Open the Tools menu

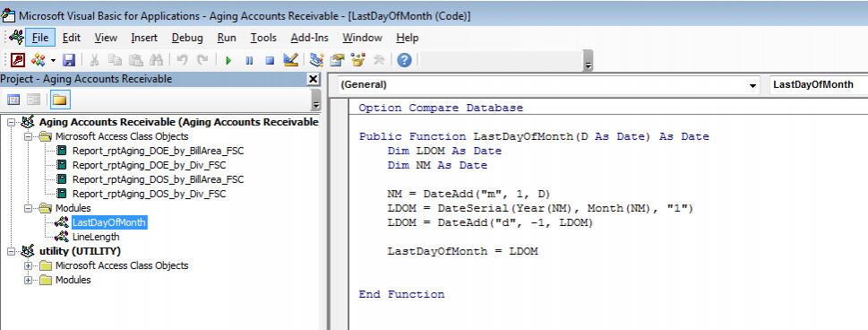click(x=263, y=38)
